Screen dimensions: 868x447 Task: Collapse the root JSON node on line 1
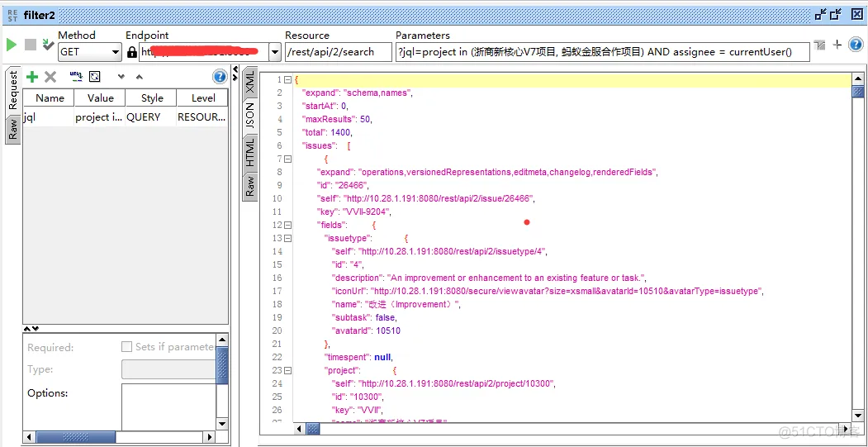point(287,80)
